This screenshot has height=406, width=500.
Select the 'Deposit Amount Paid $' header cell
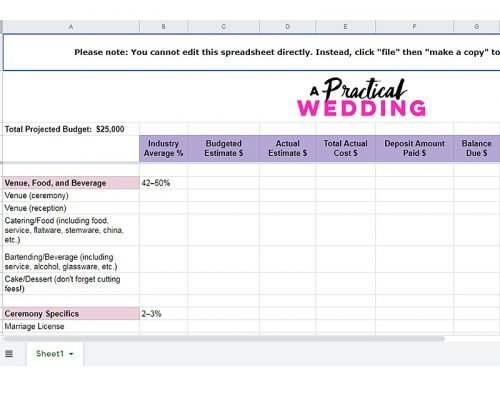pyautogui.click(x=414, y=148)
